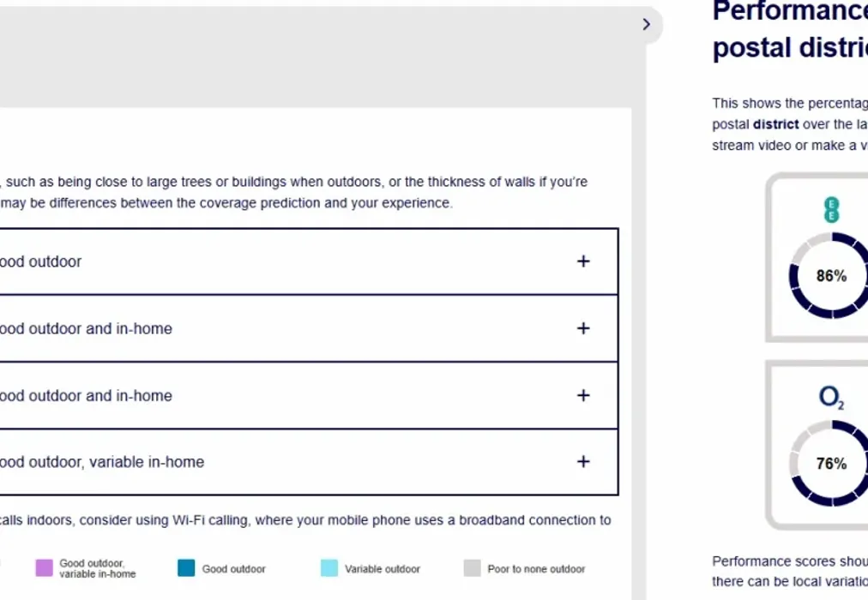This screenshot has height=600, width=868.
Task: Click the right chevron arrow on grey panel
Action: [x=647, y=25]
